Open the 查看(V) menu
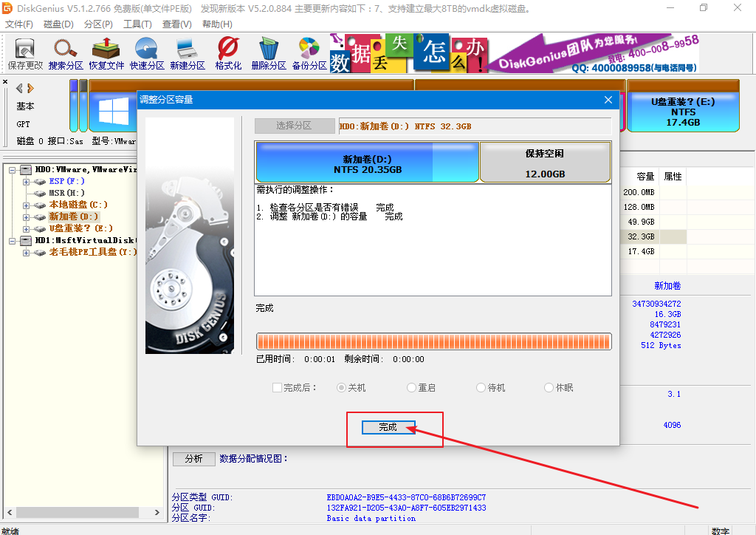The height and width of the screenshot is (535, 756). (x=177, y=24)
